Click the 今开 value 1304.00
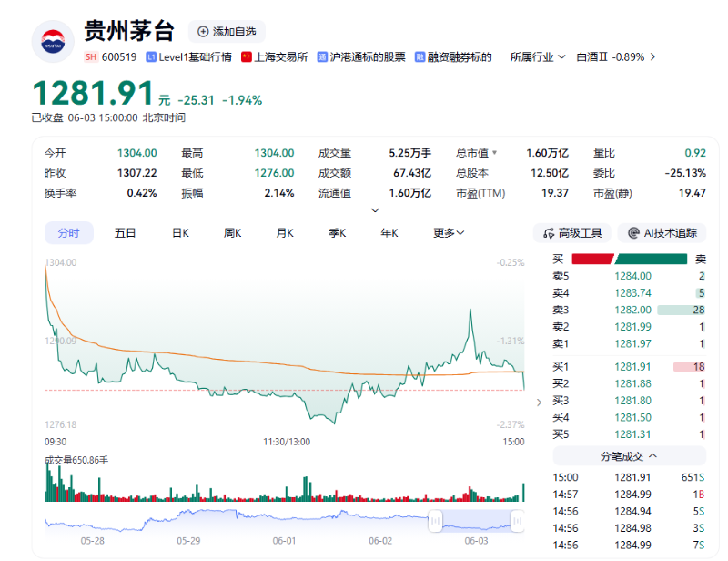 137,153
